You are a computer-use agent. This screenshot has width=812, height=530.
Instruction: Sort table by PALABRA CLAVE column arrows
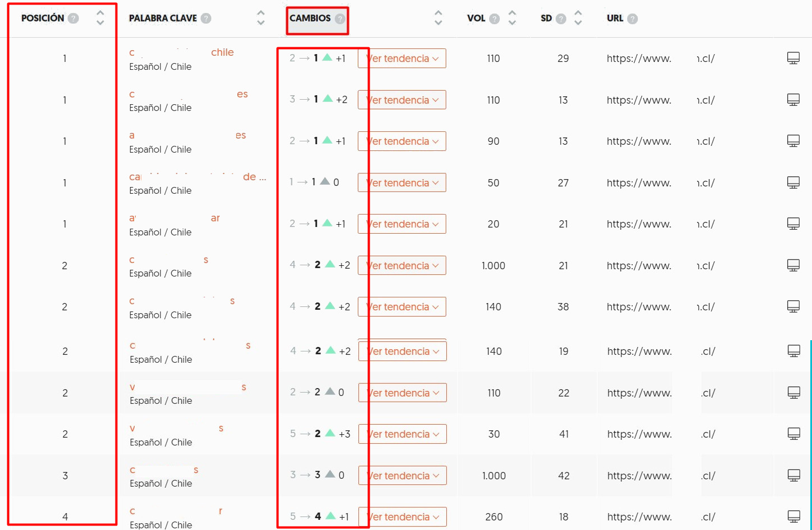260,18
